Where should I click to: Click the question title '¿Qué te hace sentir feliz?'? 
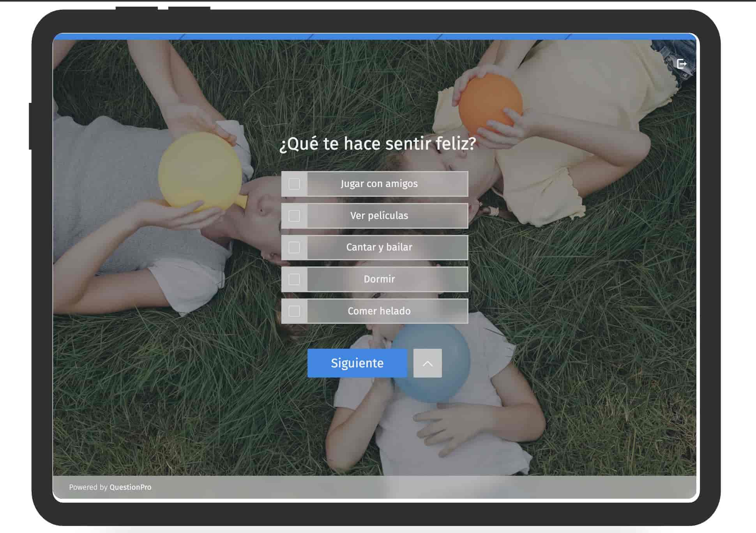click(378, 143)
